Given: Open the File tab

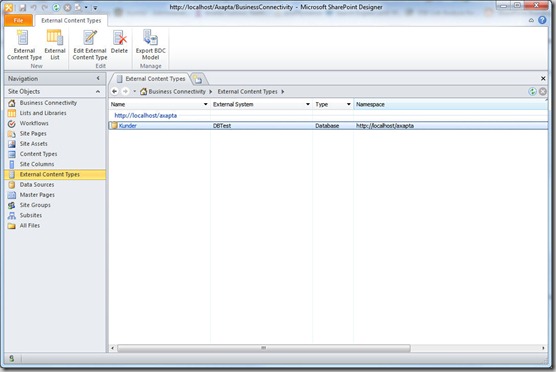Looking at the screenshot, I should pos(18,21).
